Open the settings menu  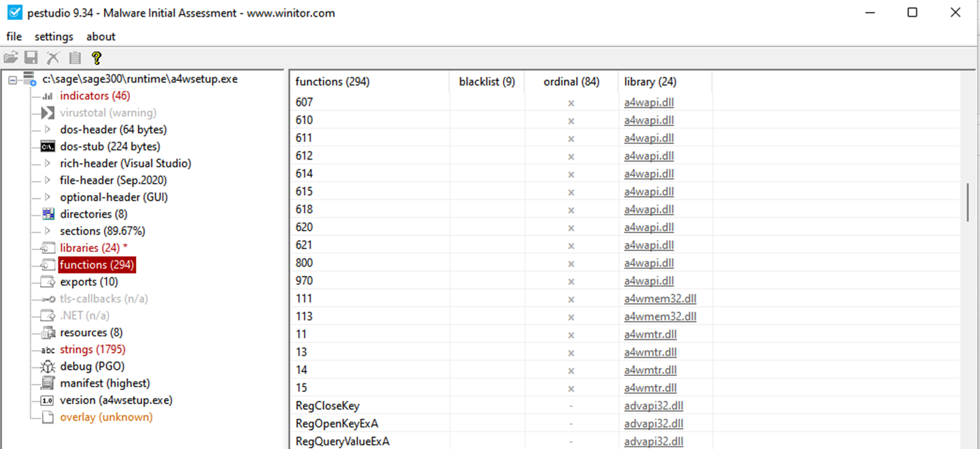pos(54,37)
